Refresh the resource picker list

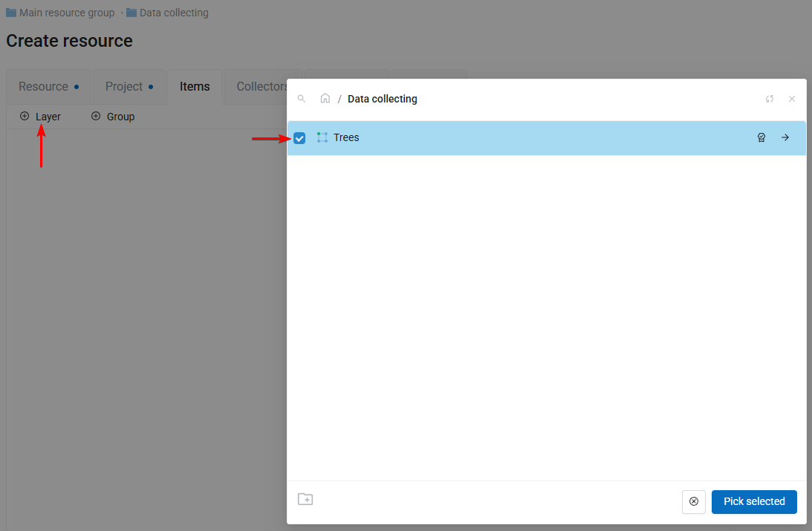(x=770, y=99)
